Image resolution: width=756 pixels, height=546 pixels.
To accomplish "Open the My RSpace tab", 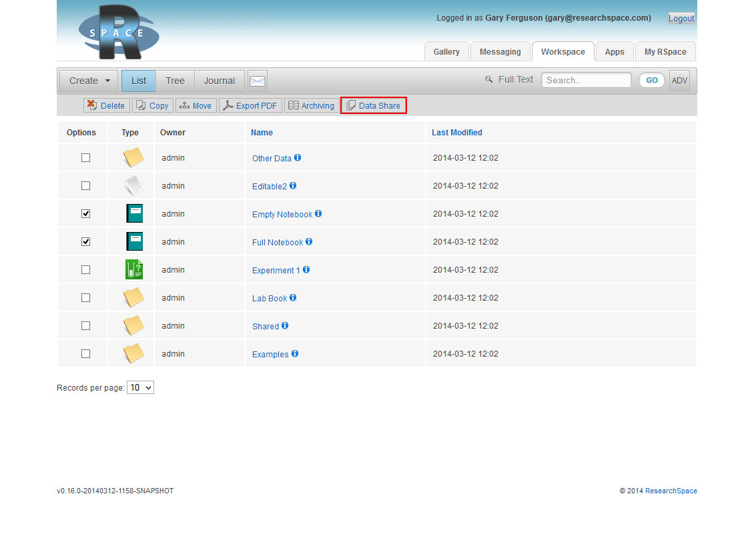I will (x=665, y=52).
